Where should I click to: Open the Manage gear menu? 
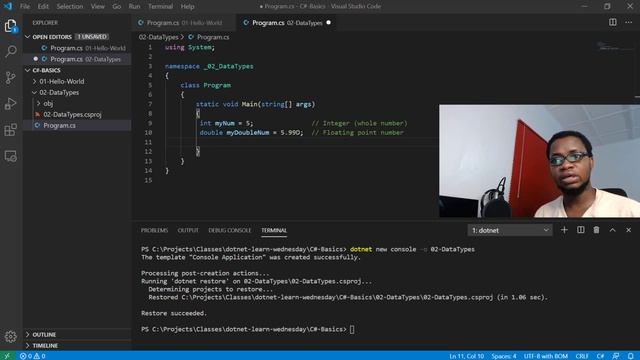(x=11, y=336)
